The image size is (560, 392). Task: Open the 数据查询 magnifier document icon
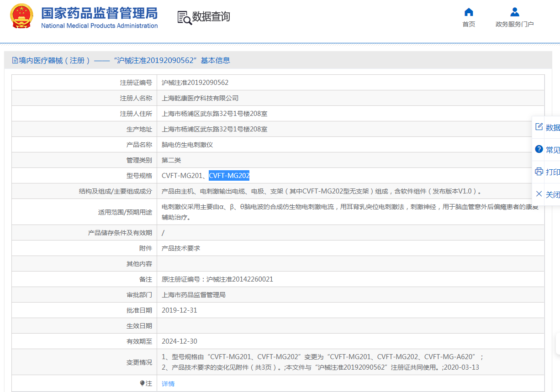[185, 17]
